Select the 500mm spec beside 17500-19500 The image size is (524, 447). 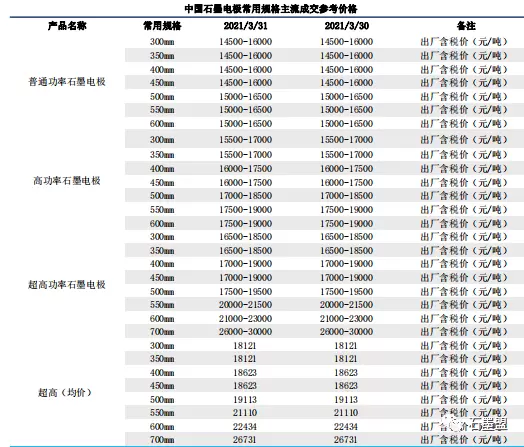(162, 292)
